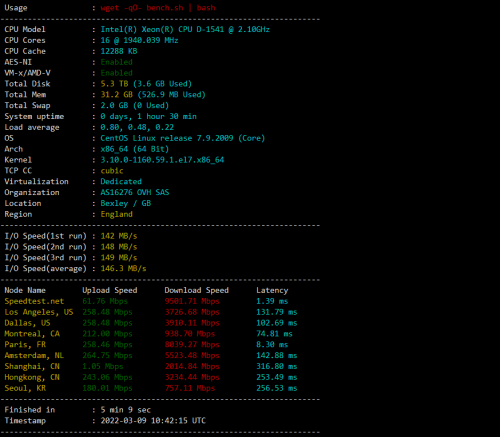Click the Los Angeles download speed
Viewport: 500px width, 437px height.
pos(192,312)
